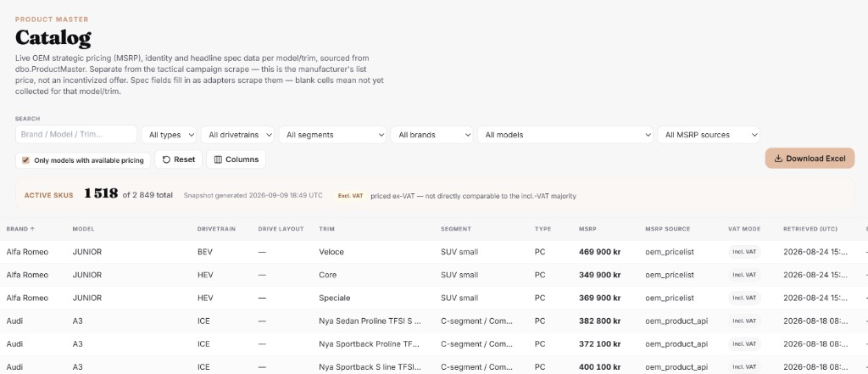Toggle Only models with available pricing checkbox
This screenshot has width=868, height=374.
click(25, 160)
